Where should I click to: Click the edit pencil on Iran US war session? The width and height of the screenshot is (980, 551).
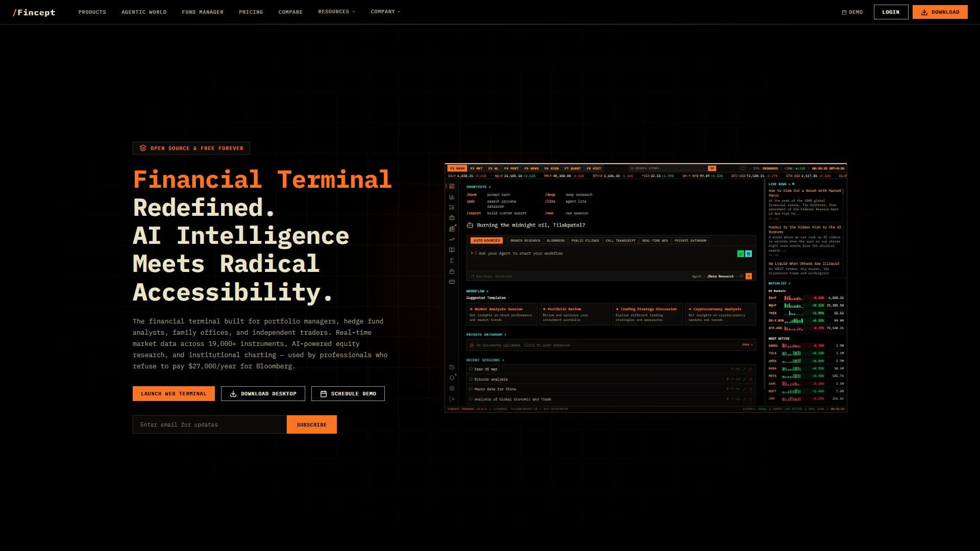(745, 369)
